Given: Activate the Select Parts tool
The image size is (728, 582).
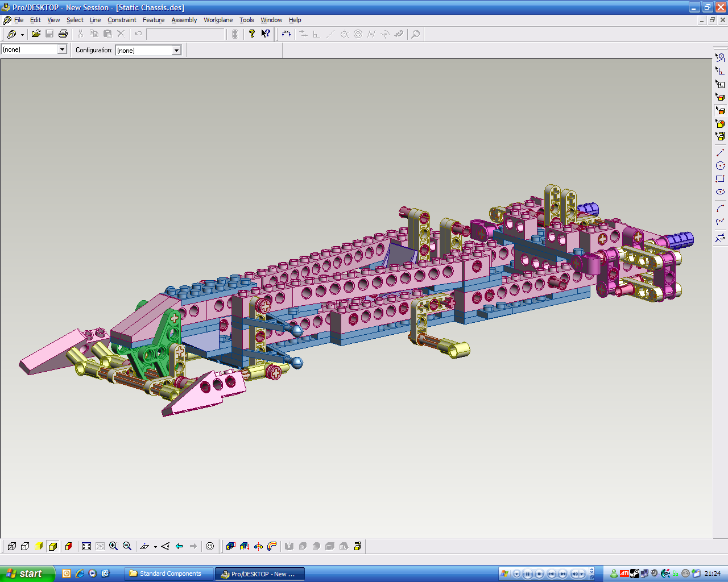Looking at the screenshot, I should point(720,136).
